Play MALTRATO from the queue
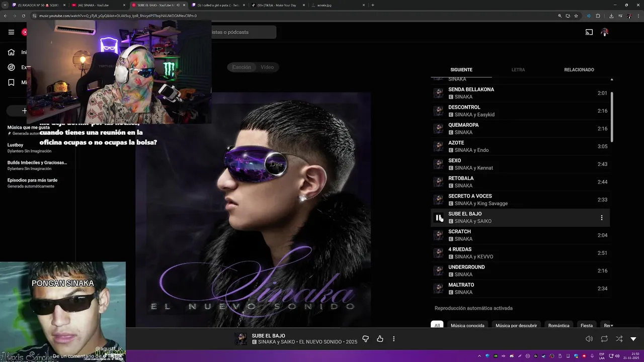 click(x=520, y=289)
